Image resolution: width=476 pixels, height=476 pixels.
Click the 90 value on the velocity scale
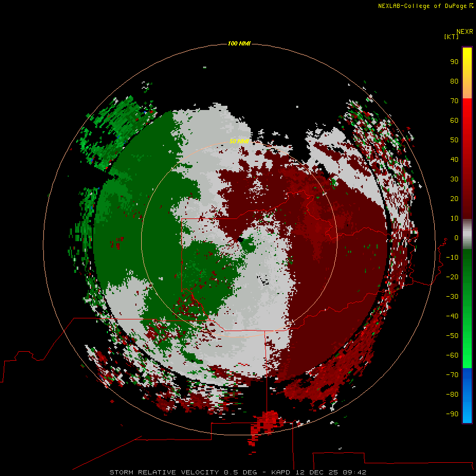tap(454, 62)
